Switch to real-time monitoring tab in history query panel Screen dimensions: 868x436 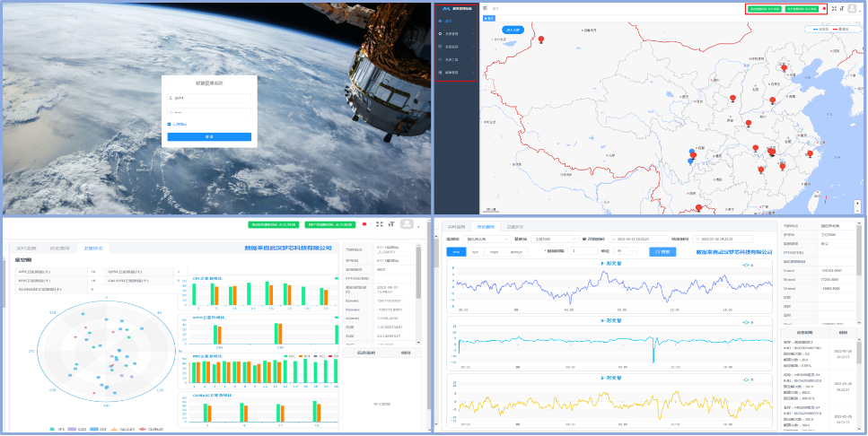(456, 227)
